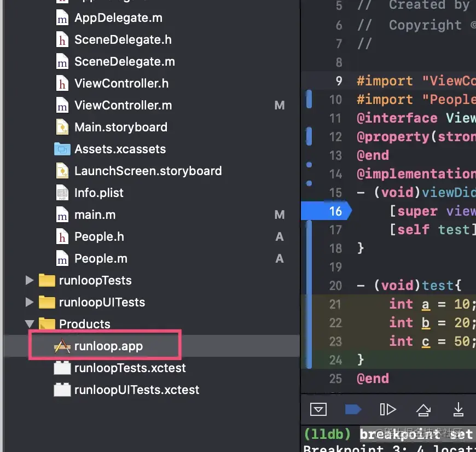The width and height of the screenshot is (476, 452).
Task: Click the Assets.xcassets folder icon
Action: click(x=62, y=149)
